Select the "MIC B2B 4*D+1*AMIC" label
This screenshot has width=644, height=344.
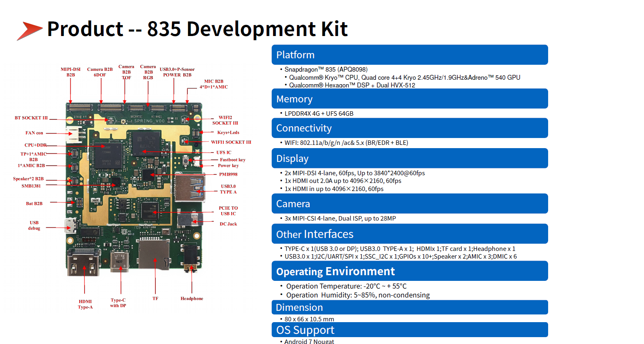(214, 84)
